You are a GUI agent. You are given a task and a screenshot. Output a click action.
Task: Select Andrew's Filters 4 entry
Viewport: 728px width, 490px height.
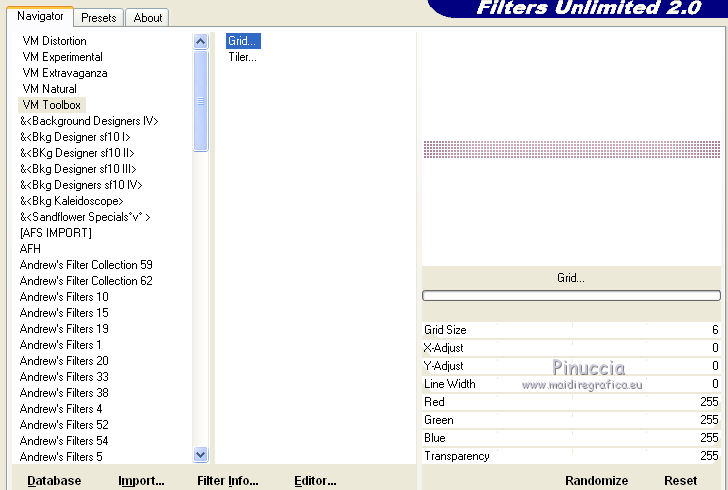pos(61,409)
